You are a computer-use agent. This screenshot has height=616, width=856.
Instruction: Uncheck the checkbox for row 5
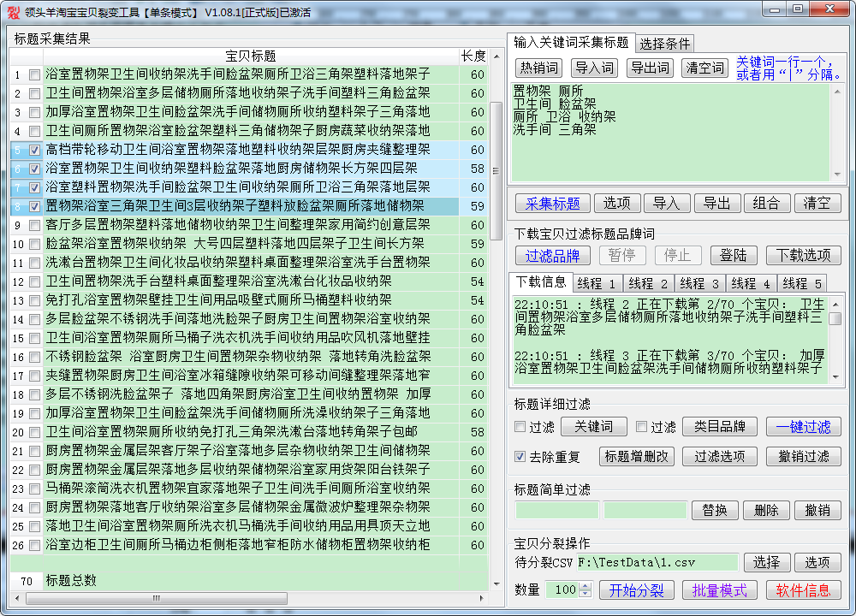34,150
